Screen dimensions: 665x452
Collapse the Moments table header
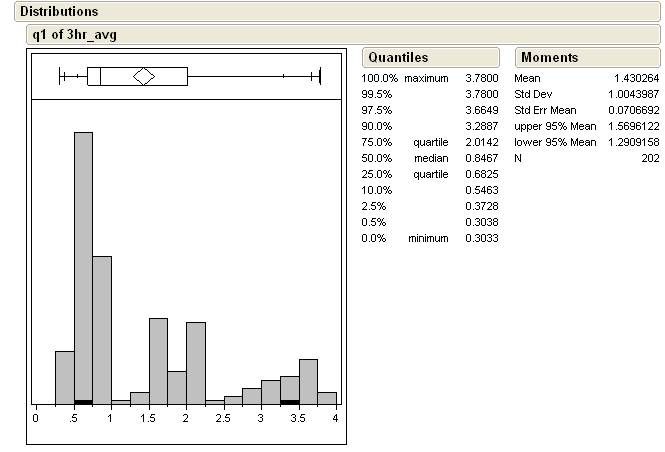pos(549,57)
